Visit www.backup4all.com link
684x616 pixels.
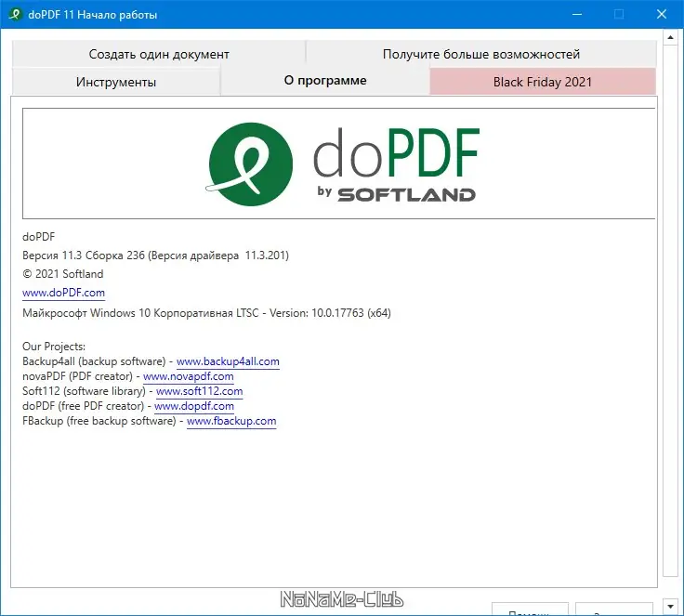(228, 361)
